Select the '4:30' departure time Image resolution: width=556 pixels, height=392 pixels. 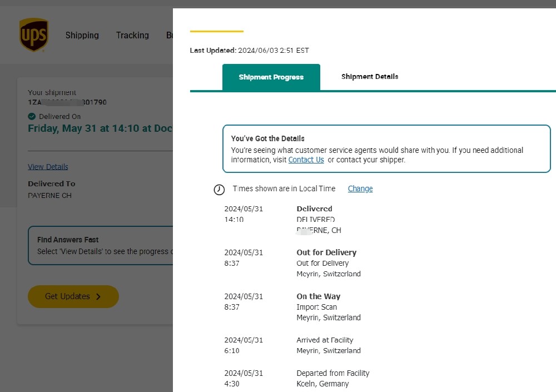(x=231, y=384)
